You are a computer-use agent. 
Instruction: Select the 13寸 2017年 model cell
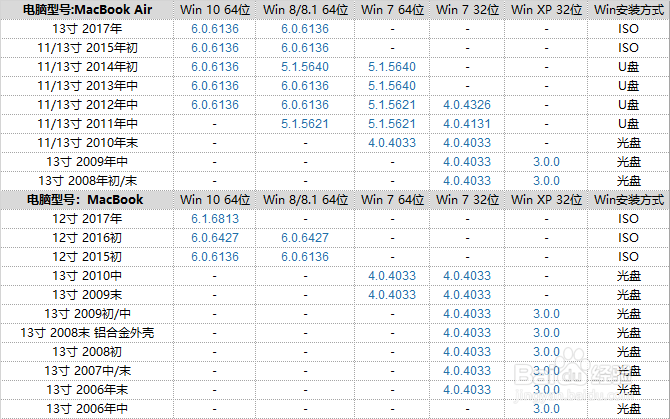[x=87, y=29]
